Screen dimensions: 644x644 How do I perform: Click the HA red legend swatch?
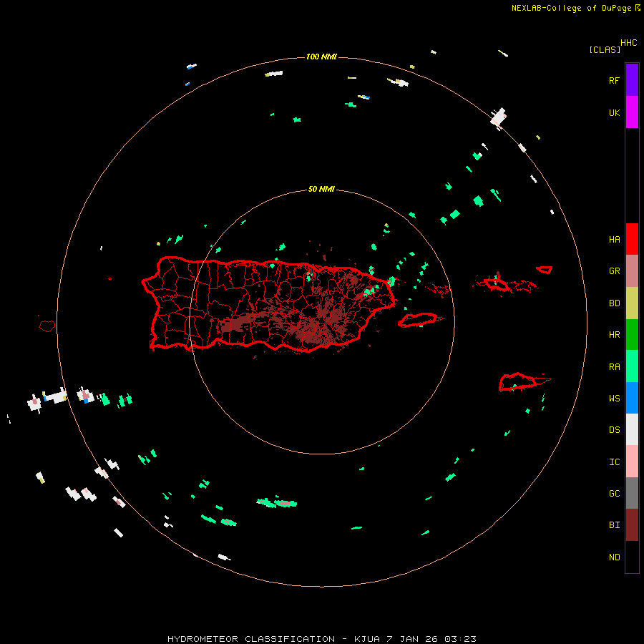point(632,239)
